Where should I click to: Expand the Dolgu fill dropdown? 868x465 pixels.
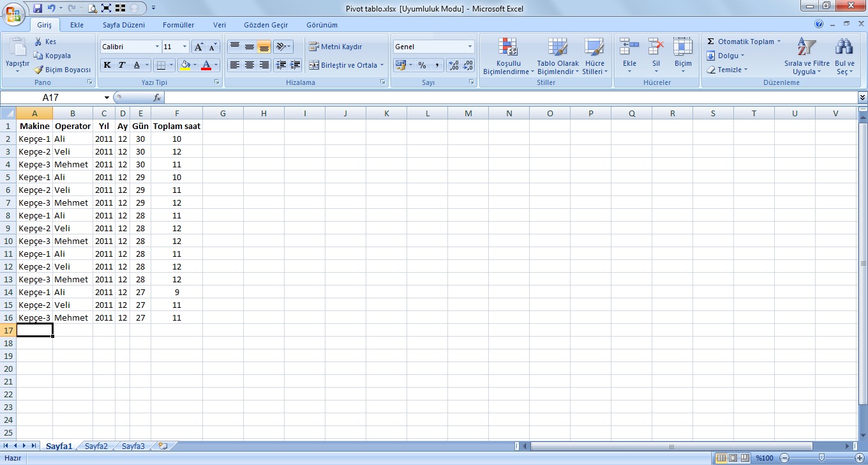[x=743, y=56]
